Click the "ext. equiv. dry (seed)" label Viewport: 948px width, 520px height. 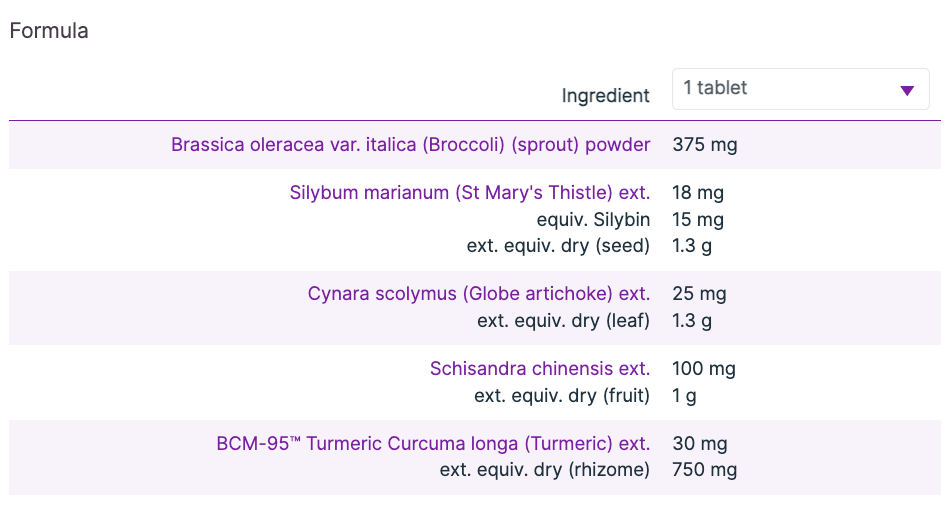point(558,246)
